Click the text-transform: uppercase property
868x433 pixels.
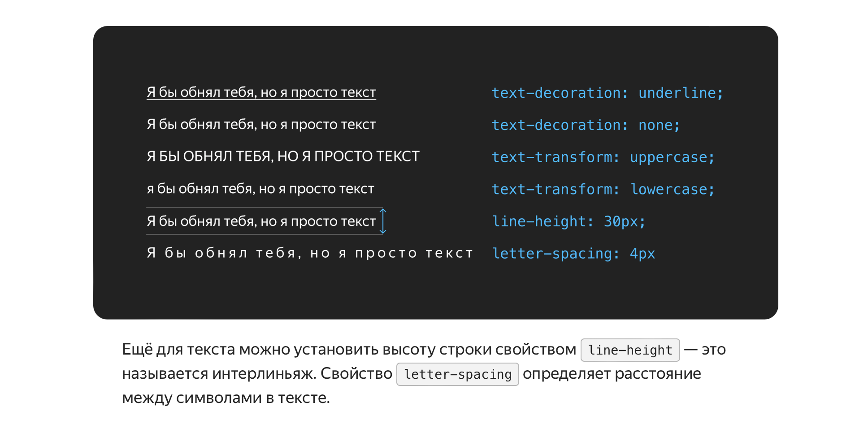tap(603, 157)
